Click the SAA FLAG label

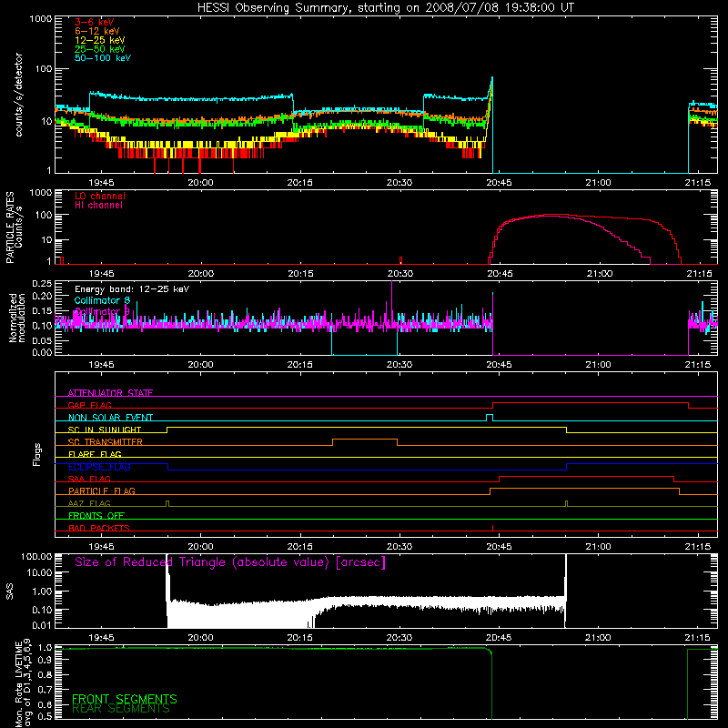(89, 479)
